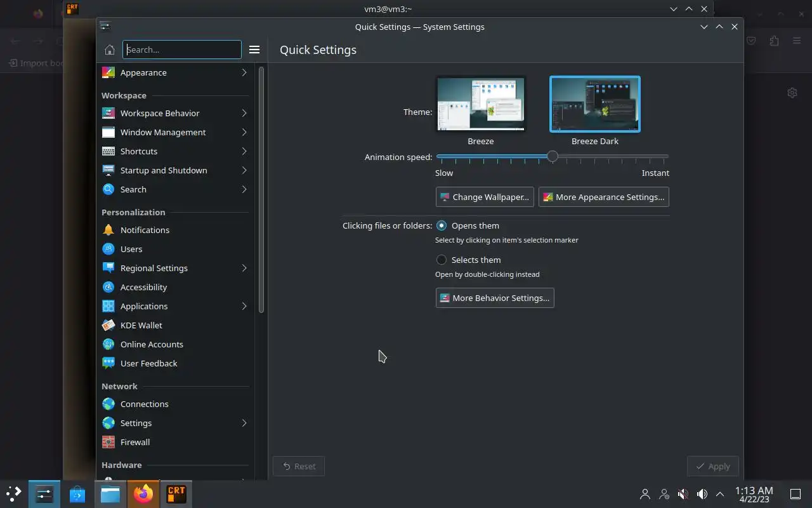Expand the Shortcuts chevron
The height and width of the screenshot is (508, 812).
[x=244, y=151]
